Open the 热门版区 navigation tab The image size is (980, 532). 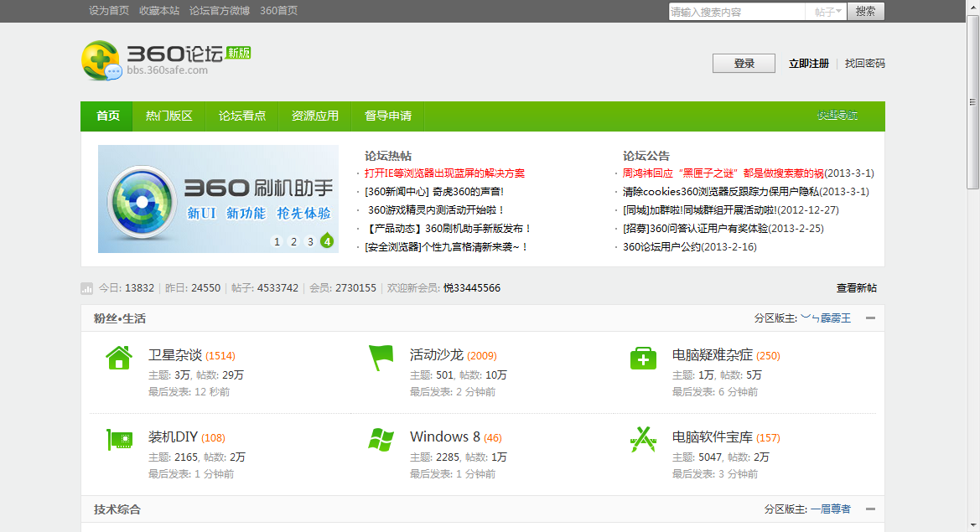pyautogui.click(x=169, y=116)
